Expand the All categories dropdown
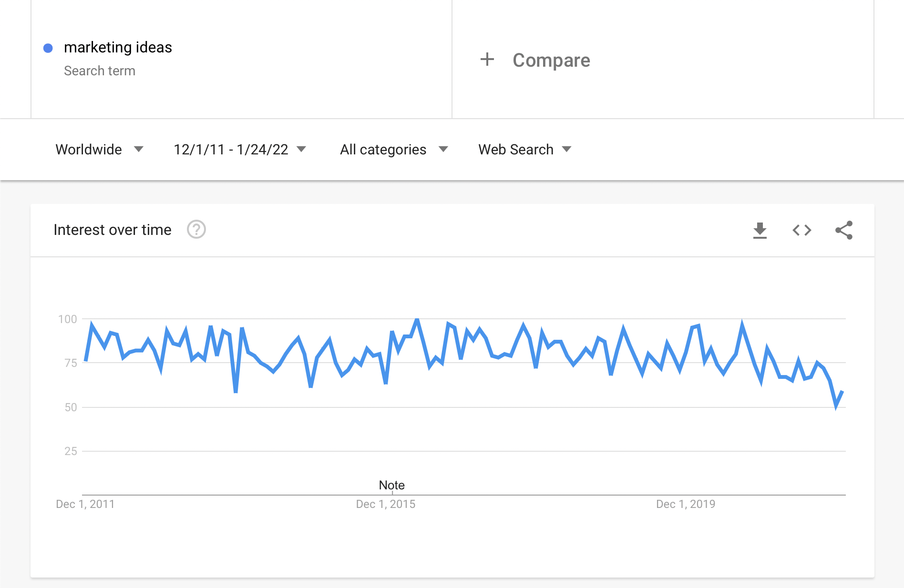This screenshot has width=904, height=588. pos(394,150)
